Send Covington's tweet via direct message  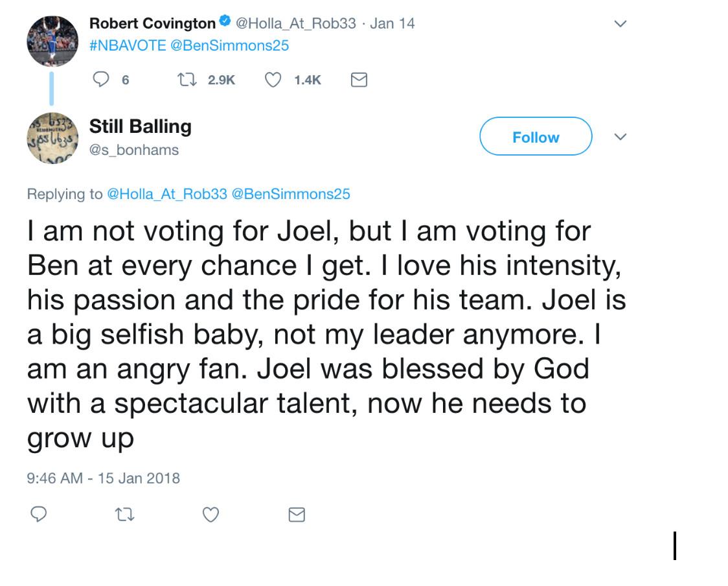pyautogui.click(x=359, y=80)
